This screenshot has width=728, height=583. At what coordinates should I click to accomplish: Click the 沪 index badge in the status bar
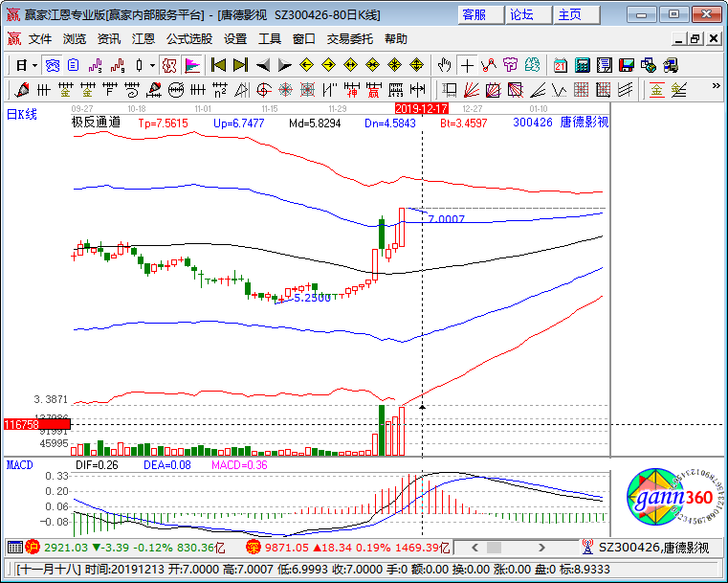pyautogui.click(x=32, y=548)
